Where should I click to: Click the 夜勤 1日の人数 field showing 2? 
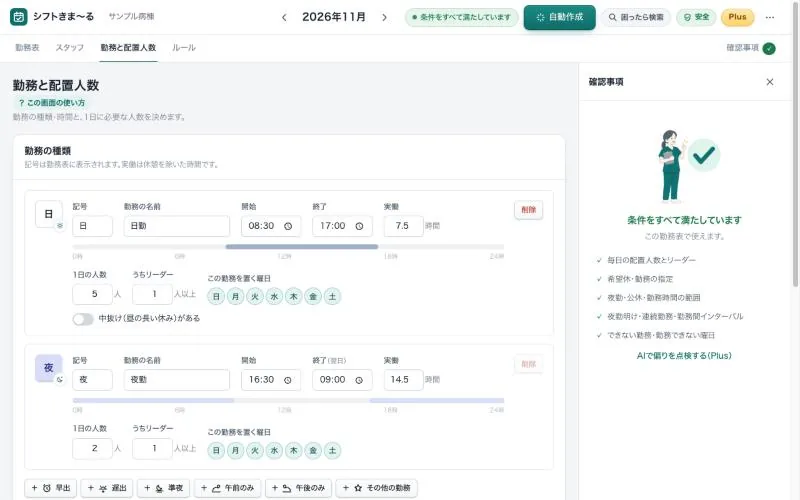(x=92, y=448)
